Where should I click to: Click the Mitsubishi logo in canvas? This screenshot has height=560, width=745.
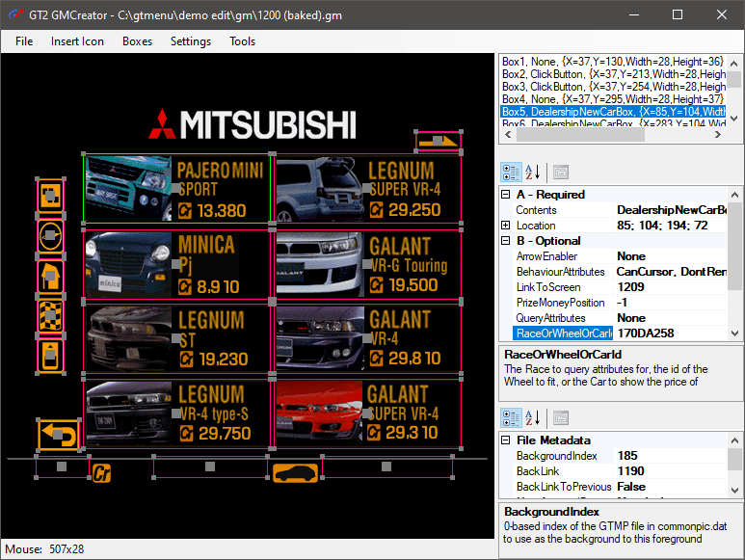252,124
